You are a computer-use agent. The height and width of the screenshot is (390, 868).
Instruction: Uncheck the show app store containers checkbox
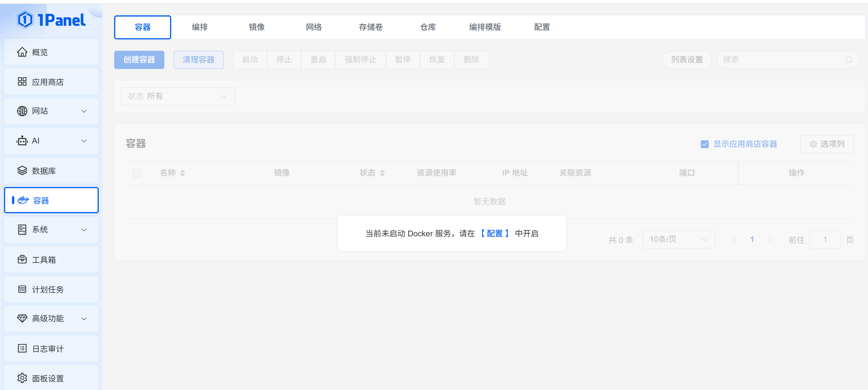[x=705, y=144]
